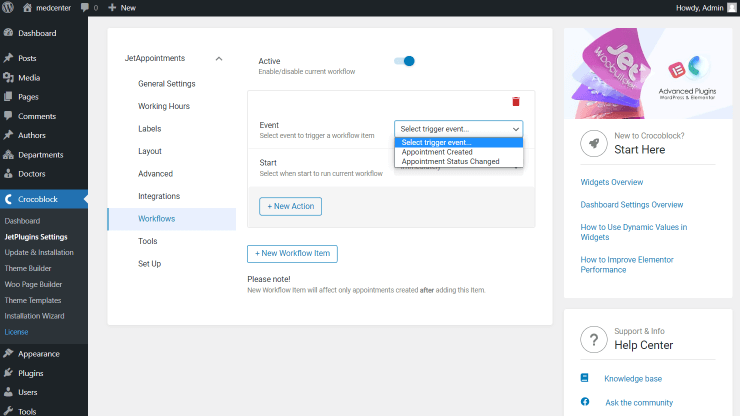Click the Crocoblock logo icon in sidebar
Viewport: 740px width, 416px height.
pyautogui.click(x=8, y=199)
